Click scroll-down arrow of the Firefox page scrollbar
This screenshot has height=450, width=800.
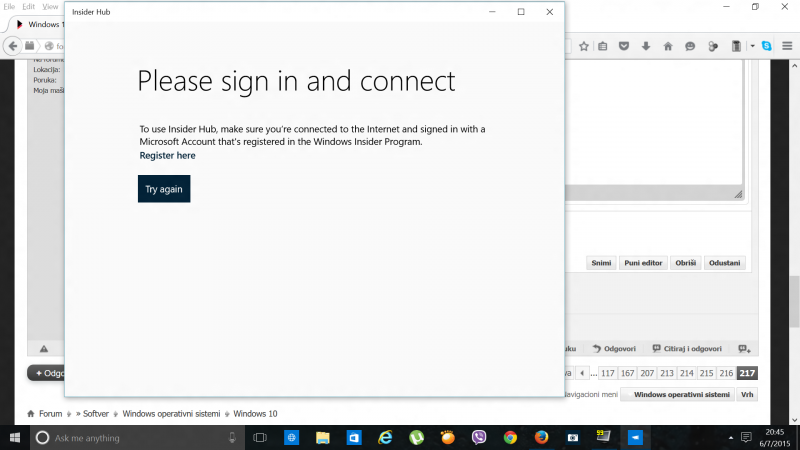[794, 420]
